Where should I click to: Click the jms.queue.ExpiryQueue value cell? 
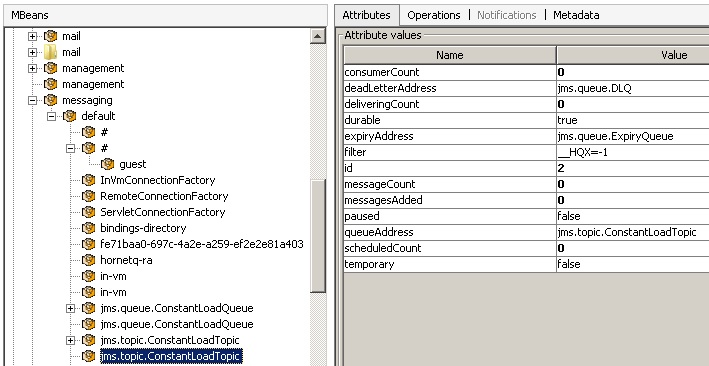pyautogui.click(x=633, y=136)
